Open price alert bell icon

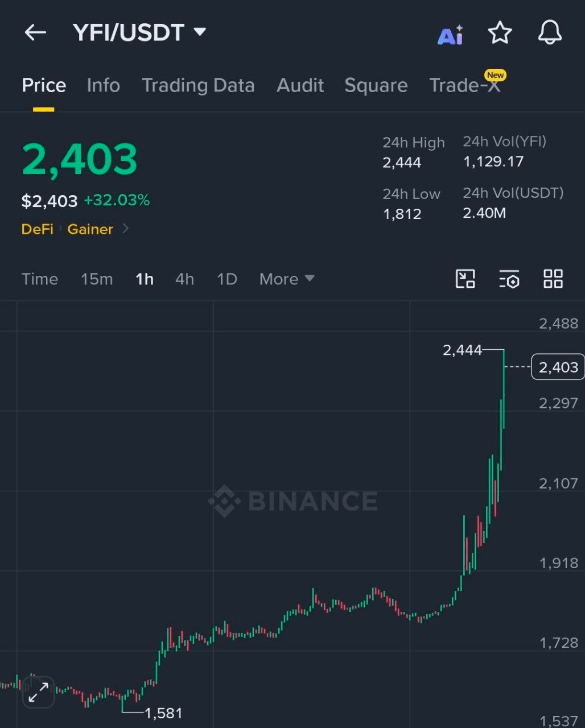pyautogui.click(x=550, y=33)
